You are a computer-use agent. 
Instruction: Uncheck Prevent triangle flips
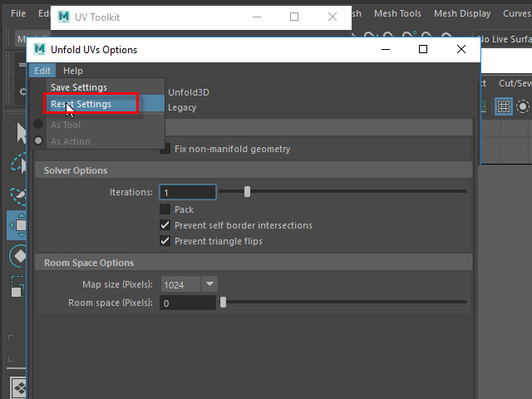pos(165,241)
